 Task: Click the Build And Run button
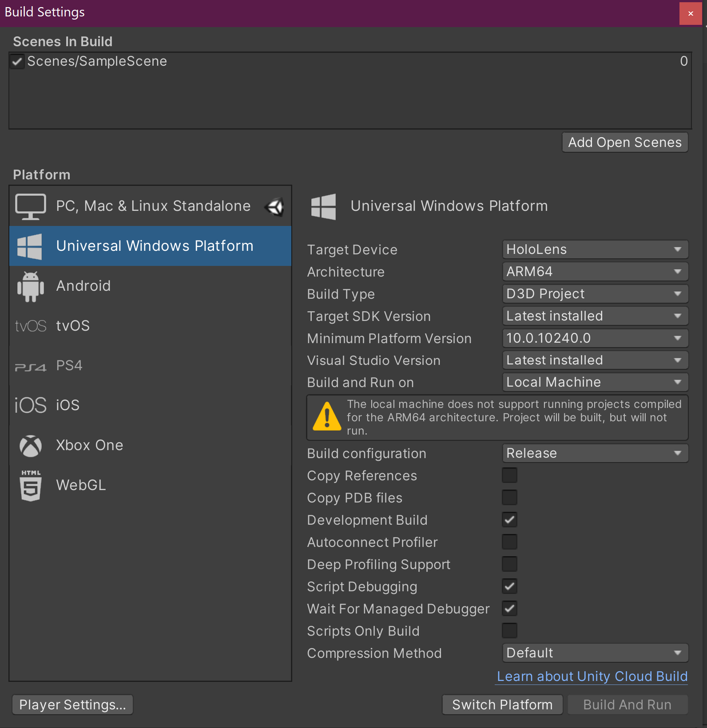point(628,705)
